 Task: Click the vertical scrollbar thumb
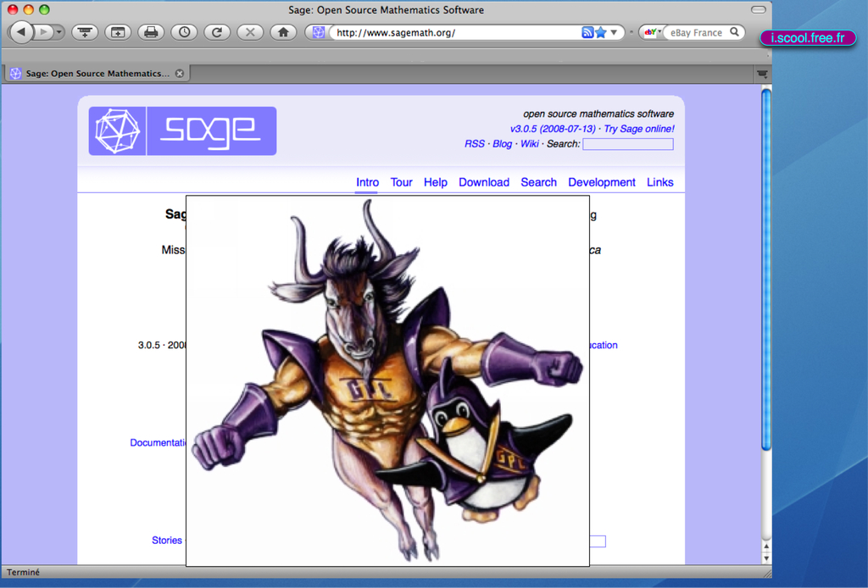tap(766, 269)
